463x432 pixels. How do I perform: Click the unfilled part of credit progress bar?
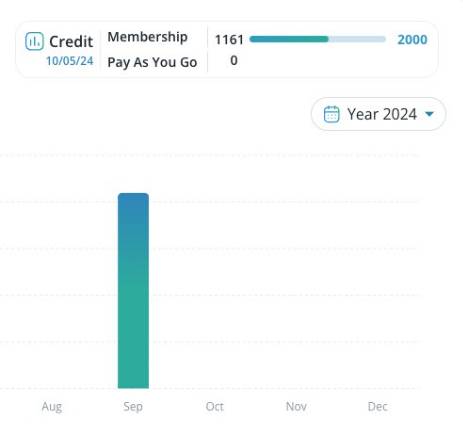click(357, 39)
